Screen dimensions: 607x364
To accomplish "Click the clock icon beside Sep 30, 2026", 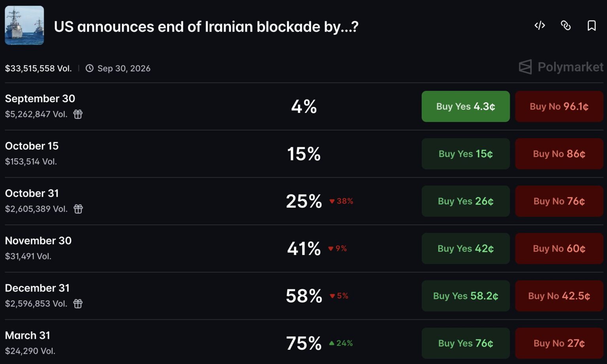I will point(90,68).
